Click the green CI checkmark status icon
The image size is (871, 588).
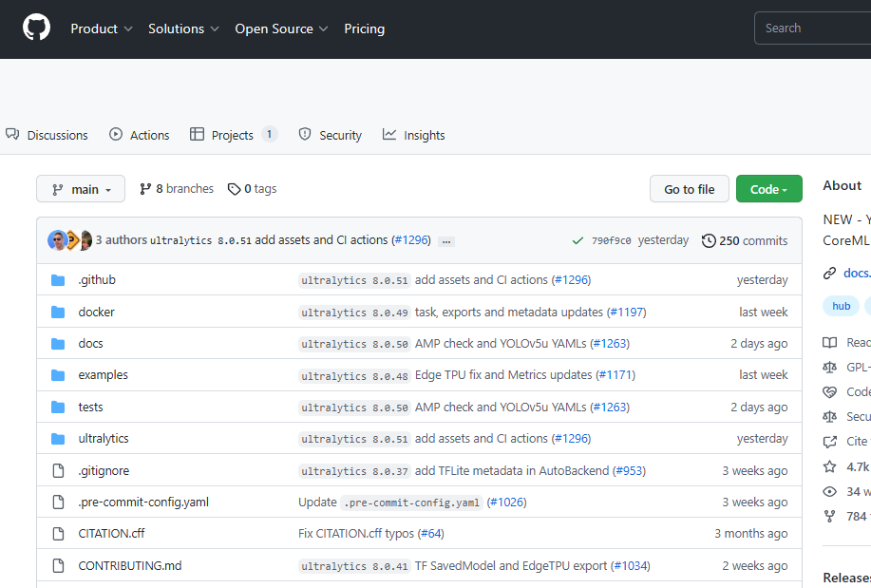tap(578, 240)
